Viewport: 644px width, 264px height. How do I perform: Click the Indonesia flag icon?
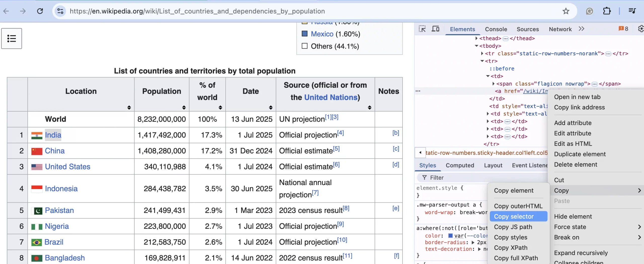pos(37,189)
